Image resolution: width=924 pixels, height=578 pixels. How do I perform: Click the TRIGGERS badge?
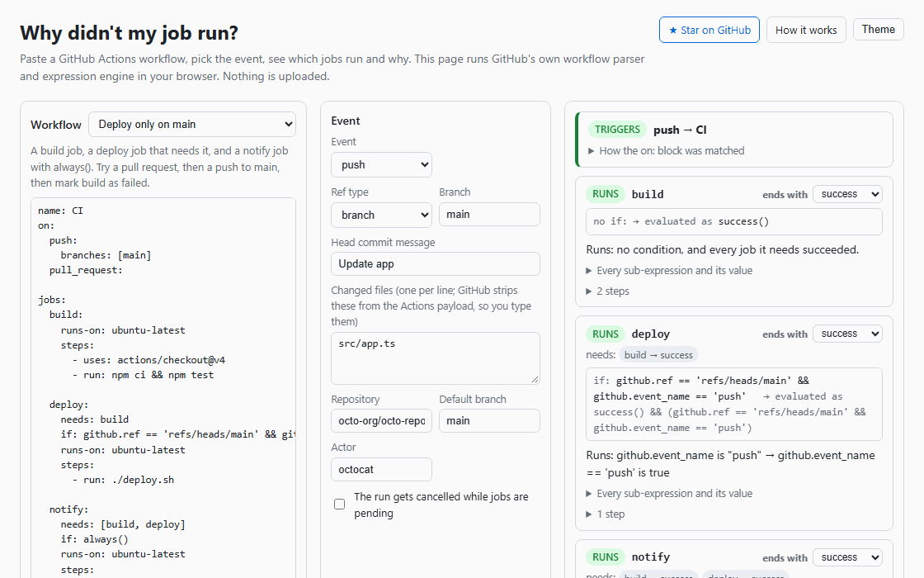click(617, 130)
